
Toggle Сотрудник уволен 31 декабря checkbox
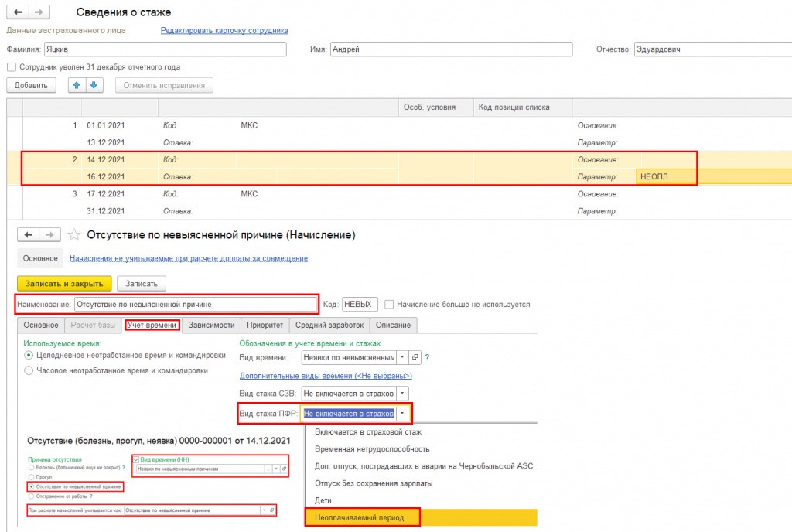(12, 67)
